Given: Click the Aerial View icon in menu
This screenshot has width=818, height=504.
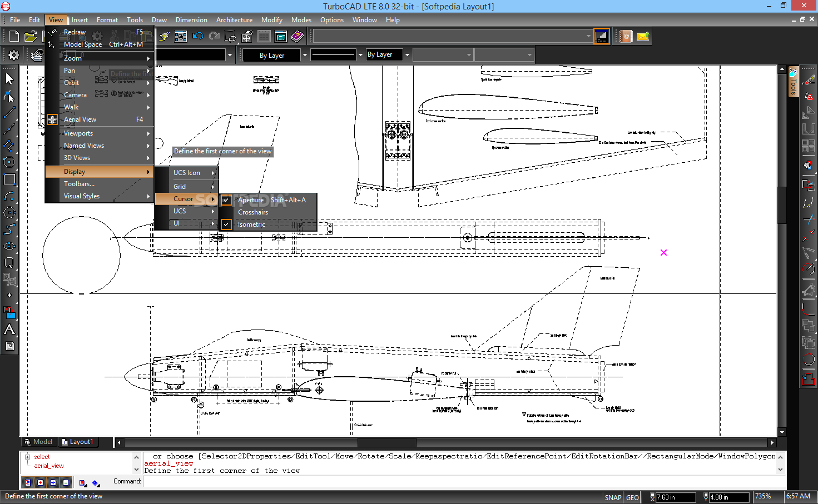Looking at the screenshot, I should tap(52, 119).
